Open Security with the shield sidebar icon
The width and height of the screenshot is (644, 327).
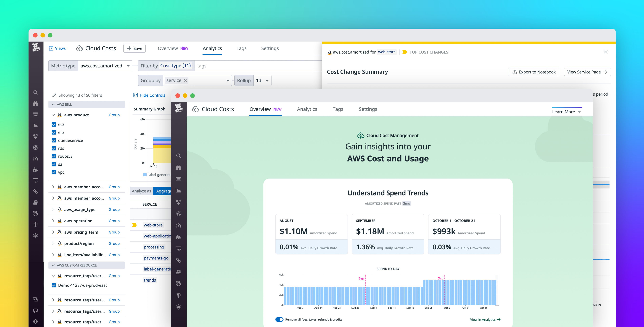[x=36, y=224]
